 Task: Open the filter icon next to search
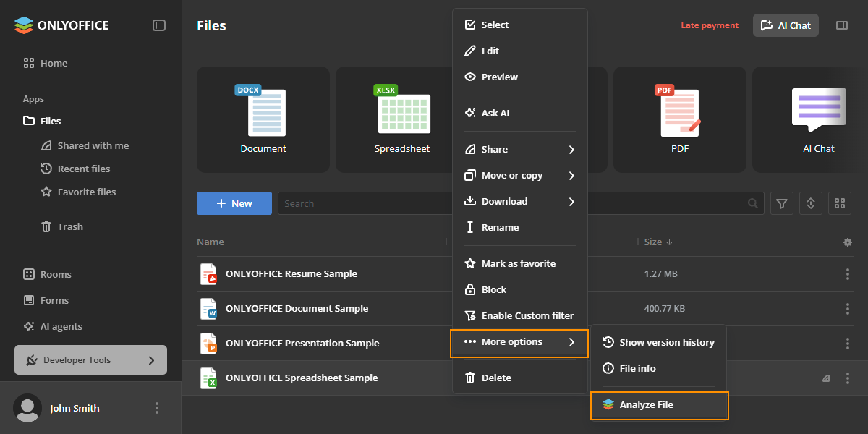782,203
